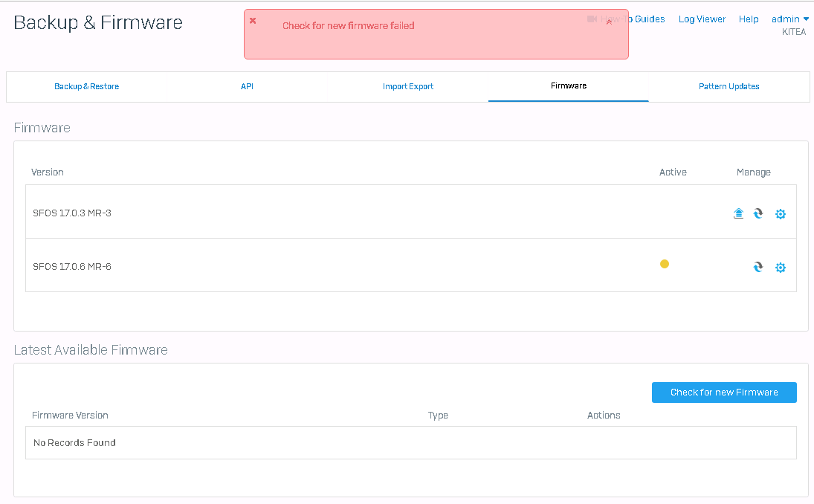Open the Pattern Updates tab

(x=729, y=87)
